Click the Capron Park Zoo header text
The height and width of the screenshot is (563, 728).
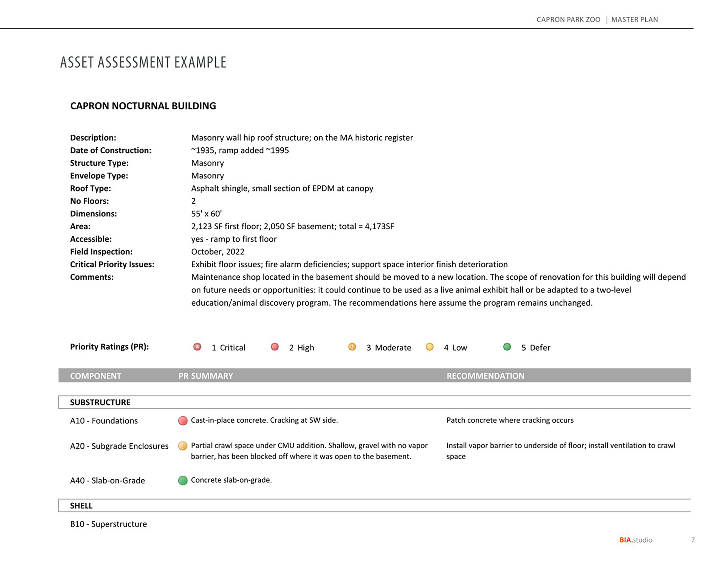pos(568,20)
